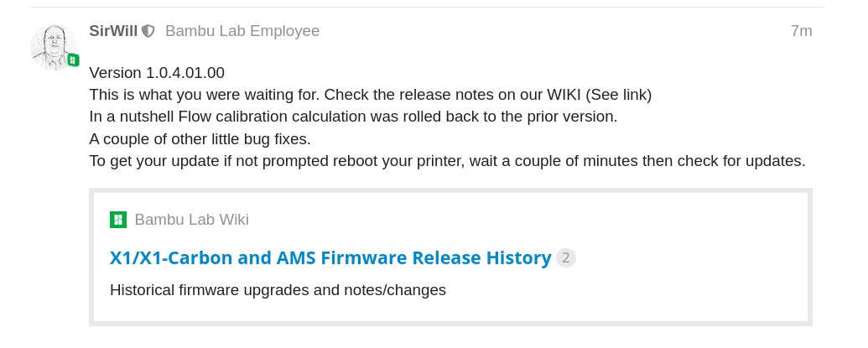Click the "Version 1.0.4.01.00" text line
Screen dimensions: 868x348
point(157,73)
